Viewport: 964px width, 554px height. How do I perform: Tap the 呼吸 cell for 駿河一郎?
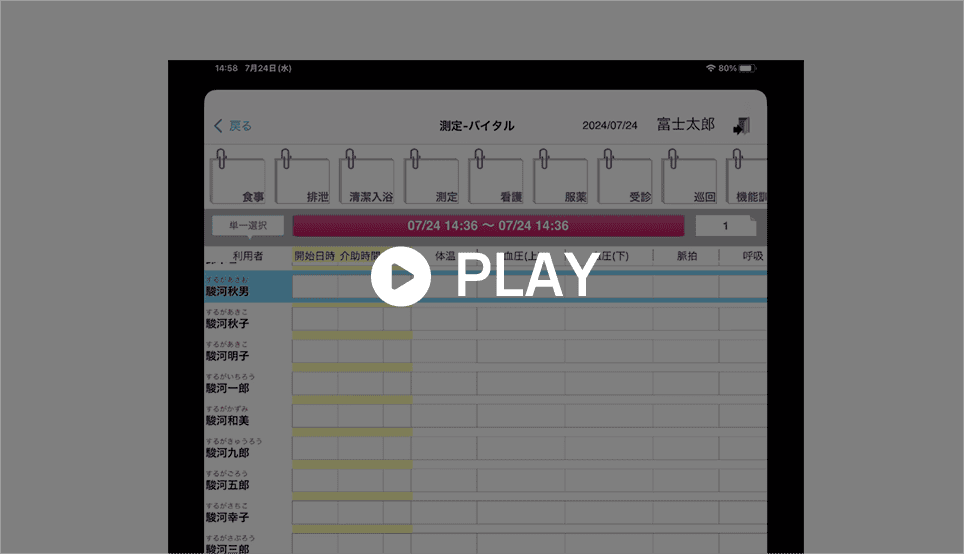743,384
